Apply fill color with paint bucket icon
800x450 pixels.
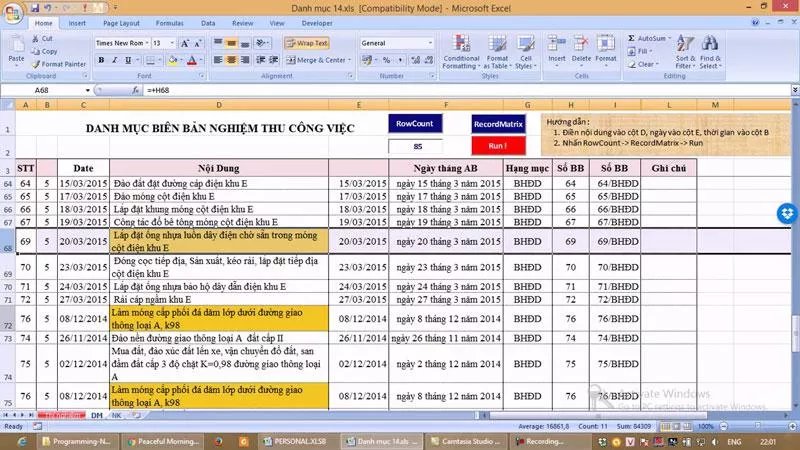point(172,60)
